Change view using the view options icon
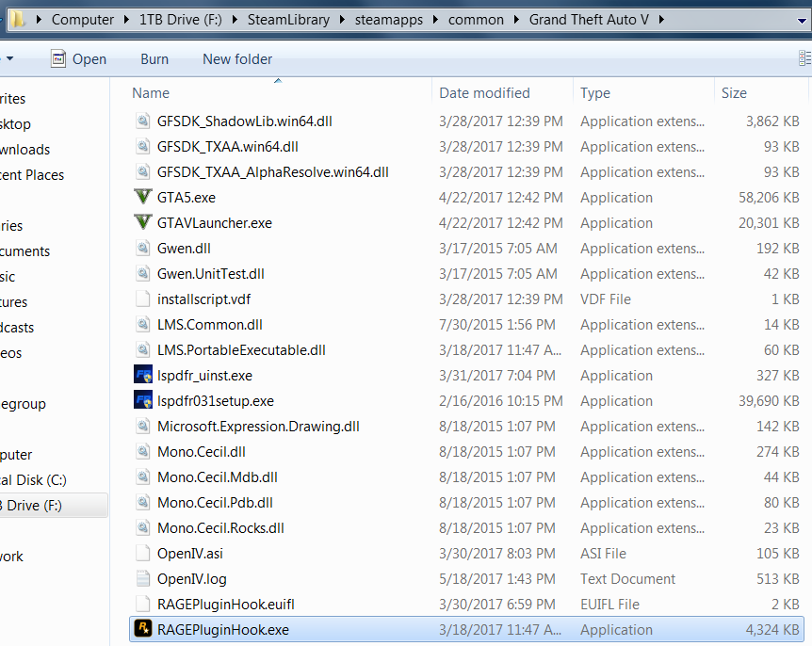The image size is (812, 646). 805,58
